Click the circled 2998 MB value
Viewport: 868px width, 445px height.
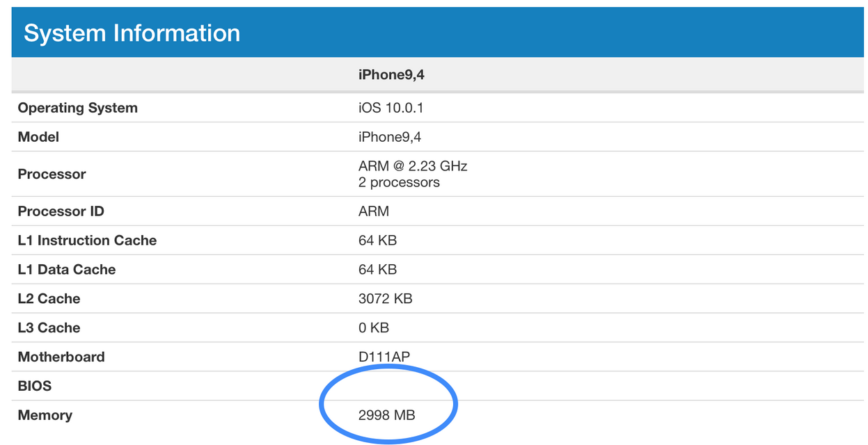[x=387, y=416]
